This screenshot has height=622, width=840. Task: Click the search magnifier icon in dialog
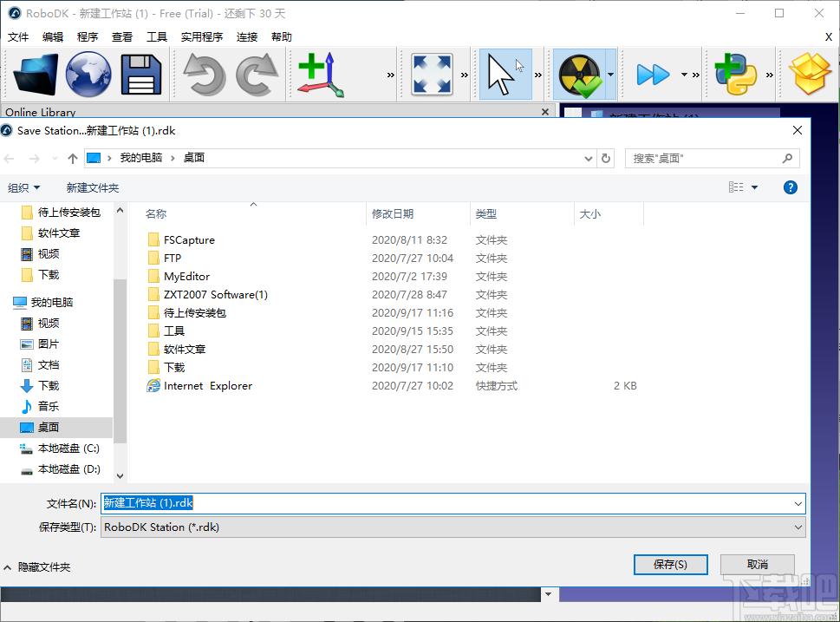(x=787, y=158)
